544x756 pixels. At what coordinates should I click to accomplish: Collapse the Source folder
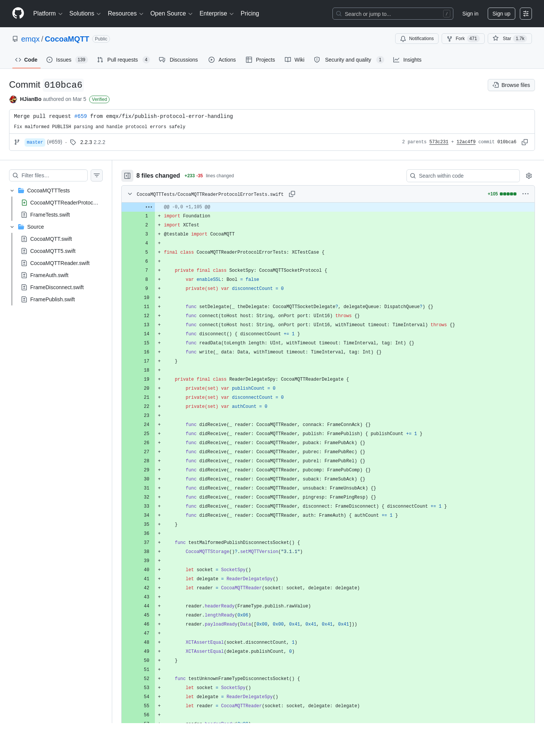(x=12, y=227)
